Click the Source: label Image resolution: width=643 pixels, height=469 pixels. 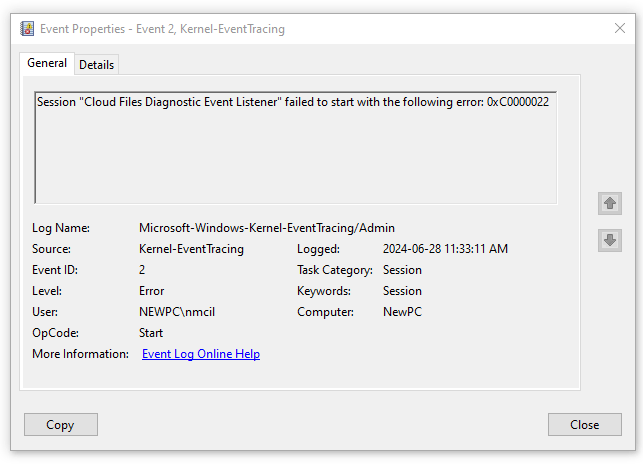pos(51,249)
